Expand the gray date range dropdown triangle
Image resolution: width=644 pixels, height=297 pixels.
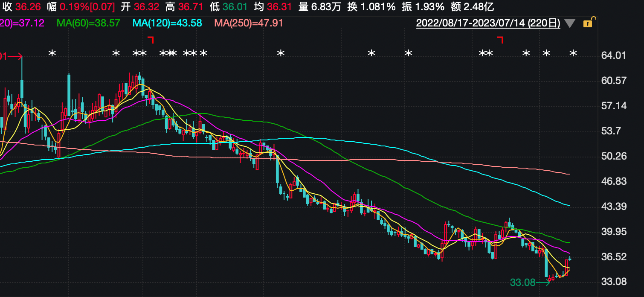(x=570, y=23)
